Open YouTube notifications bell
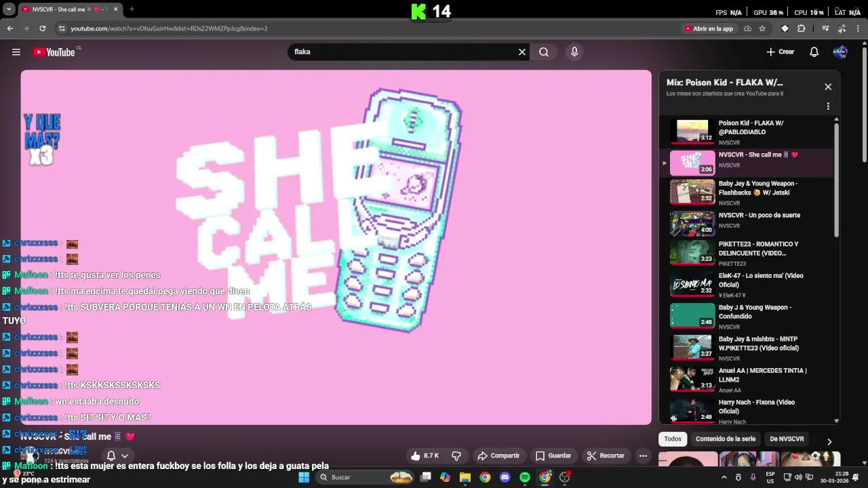This screenshot has width=868, height=488. pos(814,52)
